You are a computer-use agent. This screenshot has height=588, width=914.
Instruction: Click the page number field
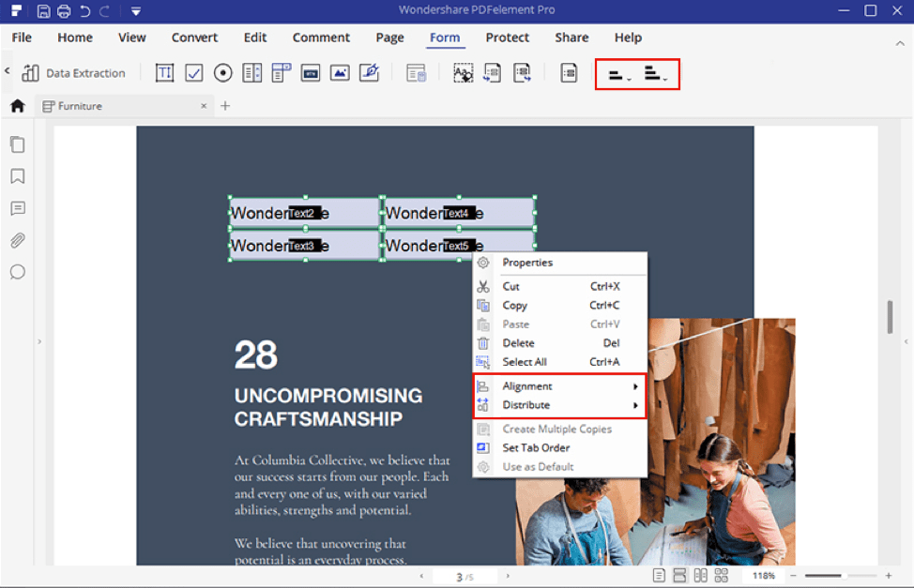[x=465, y=577]
